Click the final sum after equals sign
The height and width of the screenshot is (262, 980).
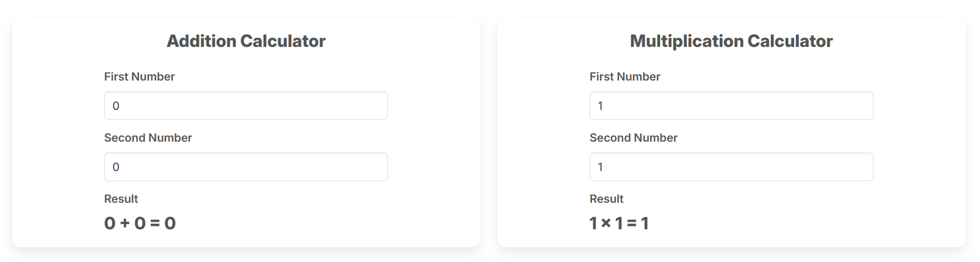pos(170,224)
